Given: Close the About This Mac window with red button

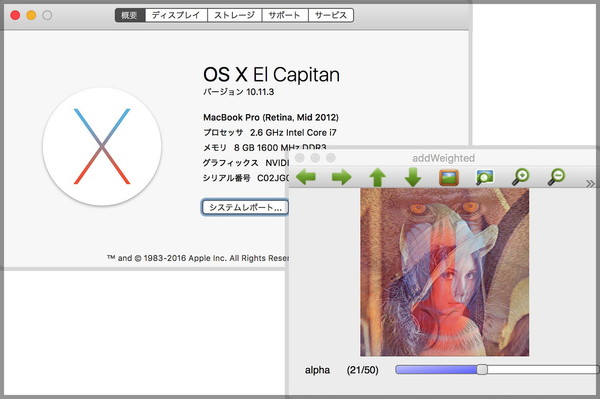Looking at the screenshot, I should [x=15, y=15].
